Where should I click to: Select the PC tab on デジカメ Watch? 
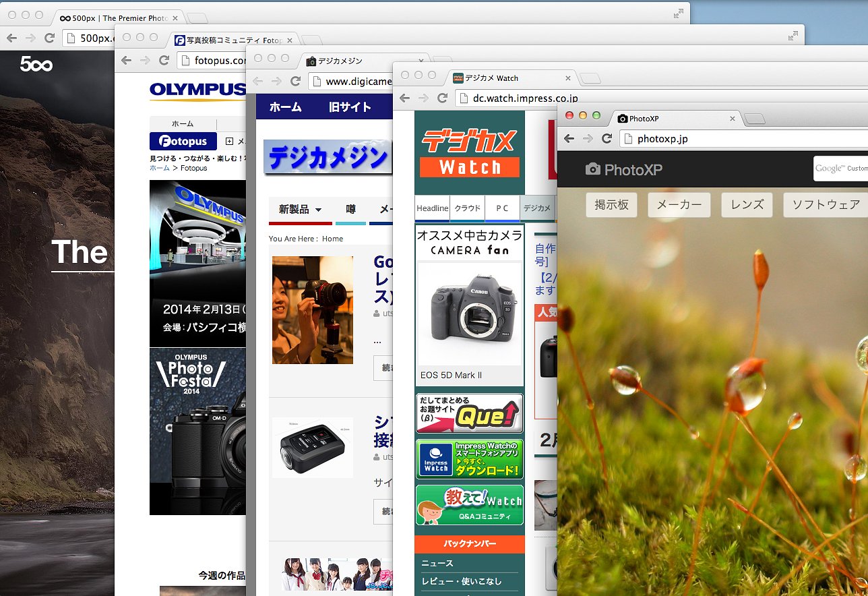coord(502,208)
